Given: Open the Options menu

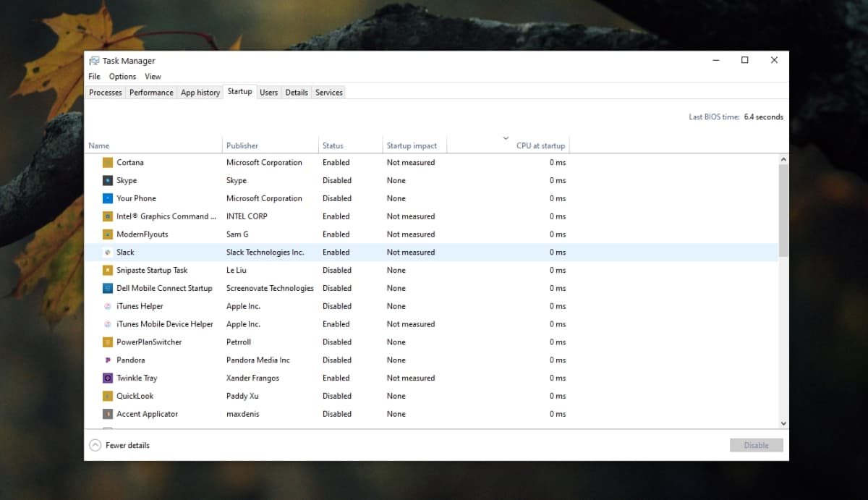Looking at the screenshot, I should (122, 77).
